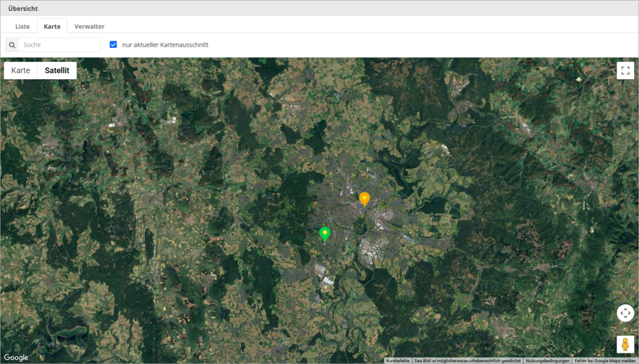Select the Satellit map type button
The image size is (639, 364).
(57, 70)
